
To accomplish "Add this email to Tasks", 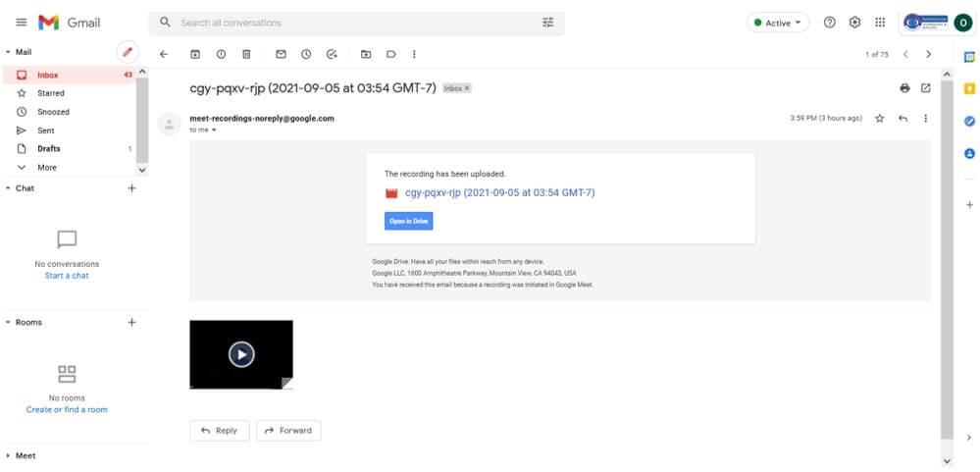I will (332, 54).
